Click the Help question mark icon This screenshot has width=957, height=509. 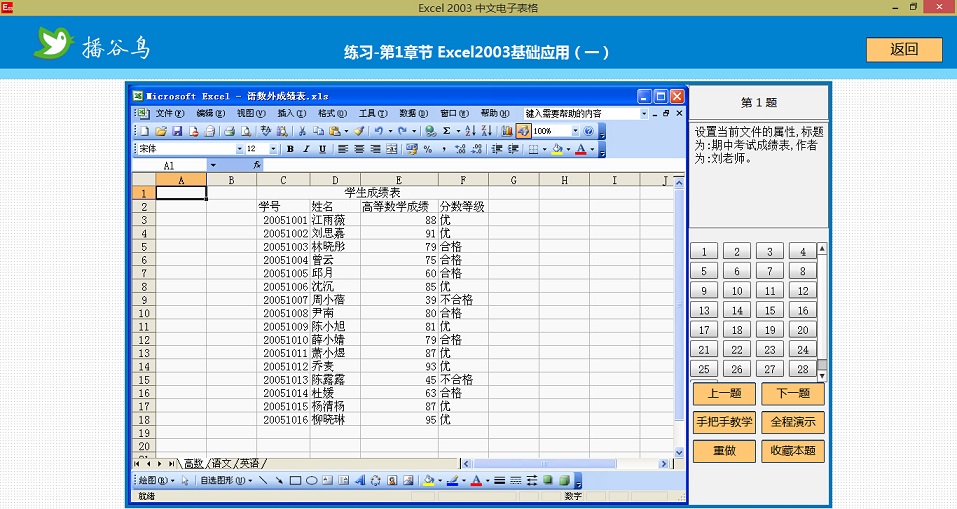click(x=588, y=131)
